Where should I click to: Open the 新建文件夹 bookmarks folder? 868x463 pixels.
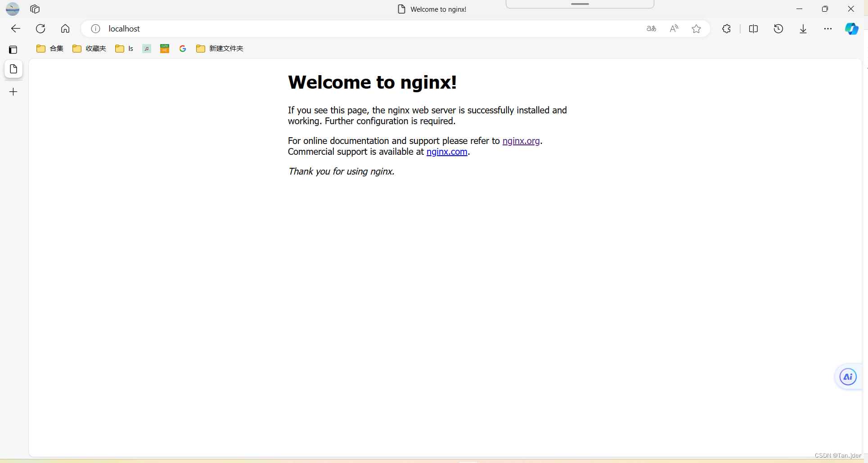click(220, 49)
